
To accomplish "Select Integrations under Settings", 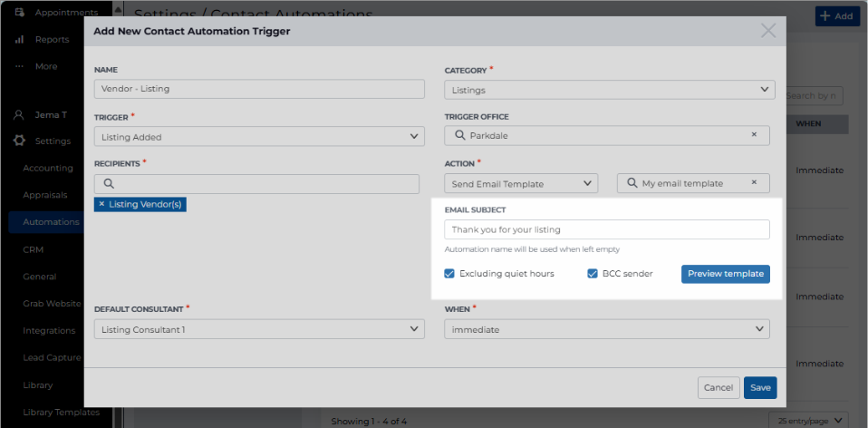I will (x=49, y=331).
